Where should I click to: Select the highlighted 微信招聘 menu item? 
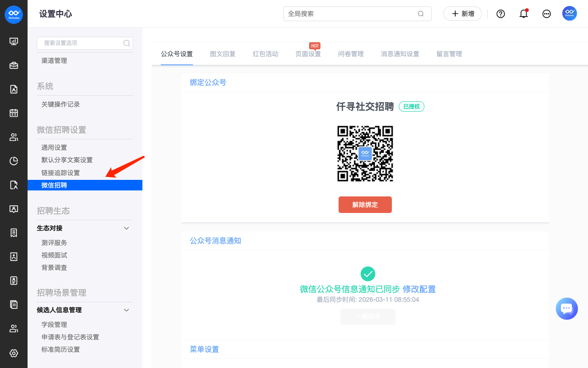coord(85,185)
